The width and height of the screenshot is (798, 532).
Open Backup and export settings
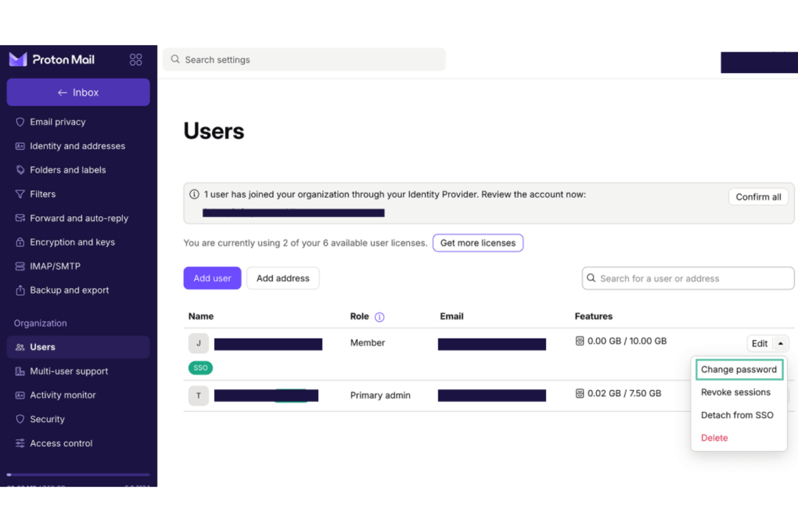coord(69,290)
